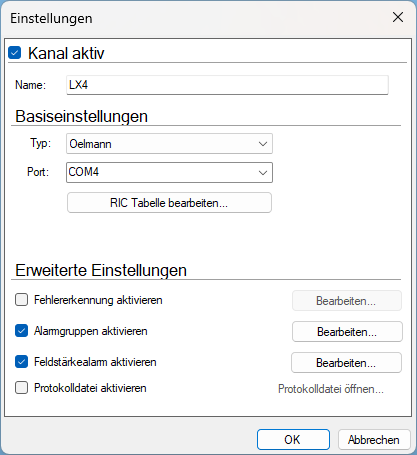Viewport: 417px width, 455px height.
Task: Open the Port dropdown showing COM4
Action: coord(169,172)
